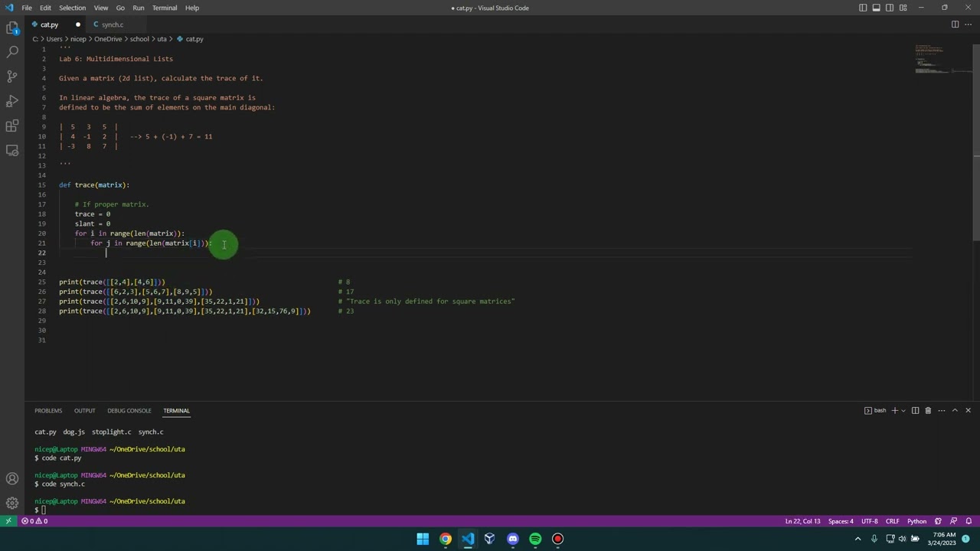Open the Run menu
The height and width of the screenshot is (551, 980).
click(x=139, y=8)
